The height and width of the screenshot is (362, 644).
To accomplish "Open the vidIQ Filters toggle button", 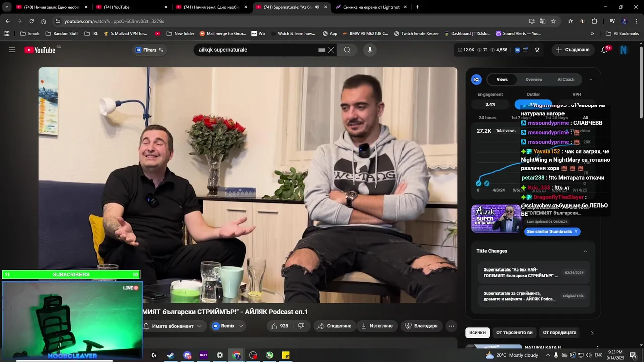I will point(149,50).
